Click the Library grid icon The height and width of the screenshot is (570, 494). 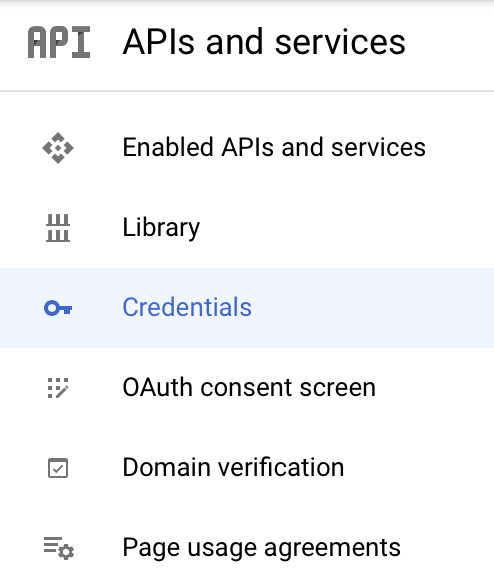(x=58, y=228)
